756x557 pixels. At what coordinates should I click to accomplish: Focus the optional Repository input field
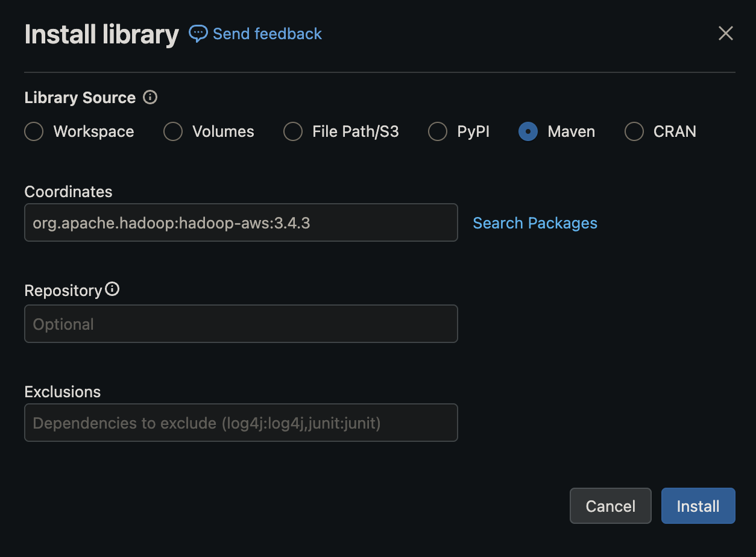click(x=241, y=324)
